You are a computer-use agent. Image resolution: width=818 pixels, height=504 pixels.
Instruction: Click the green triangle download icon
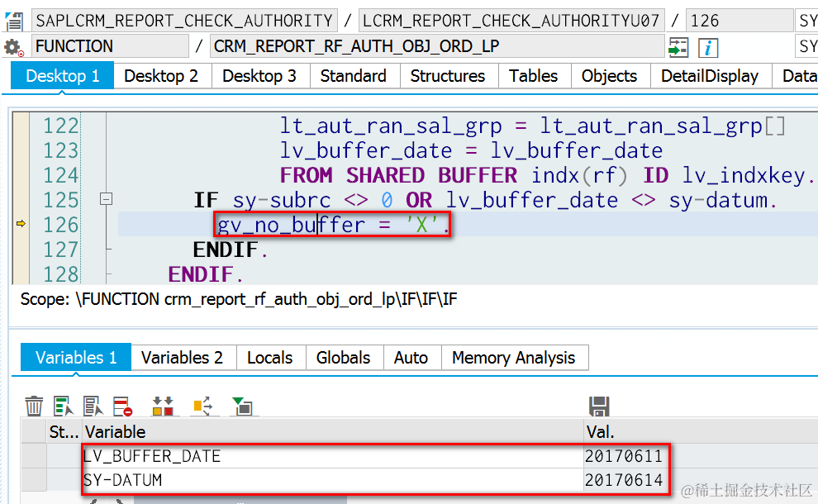pos(243,406)
